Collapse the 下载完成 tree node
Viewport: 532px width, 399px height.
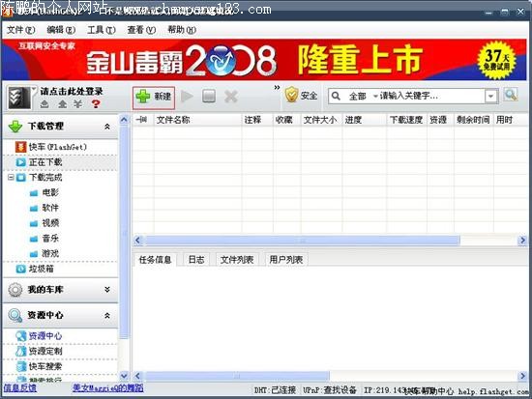[x=11, y=177]
